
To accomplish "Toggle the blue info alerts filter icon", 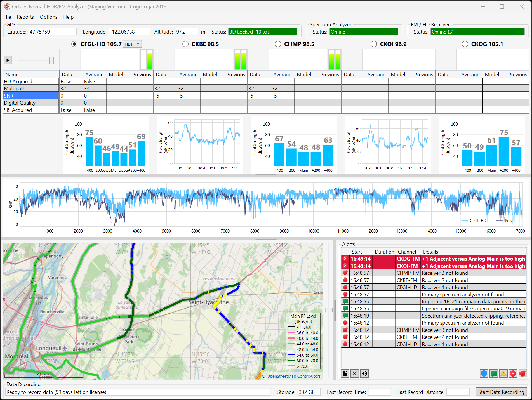I will [x=484, y=373].
